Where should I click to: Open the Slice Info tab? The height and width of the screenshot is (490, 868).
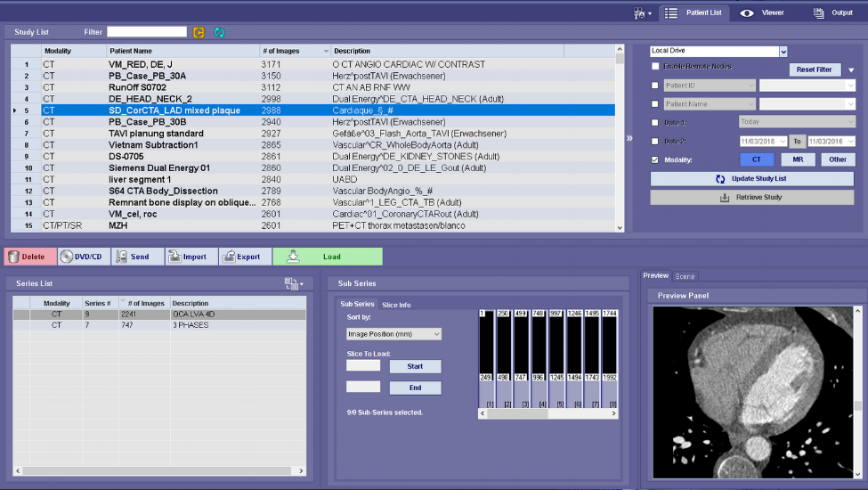pos(396,305)
